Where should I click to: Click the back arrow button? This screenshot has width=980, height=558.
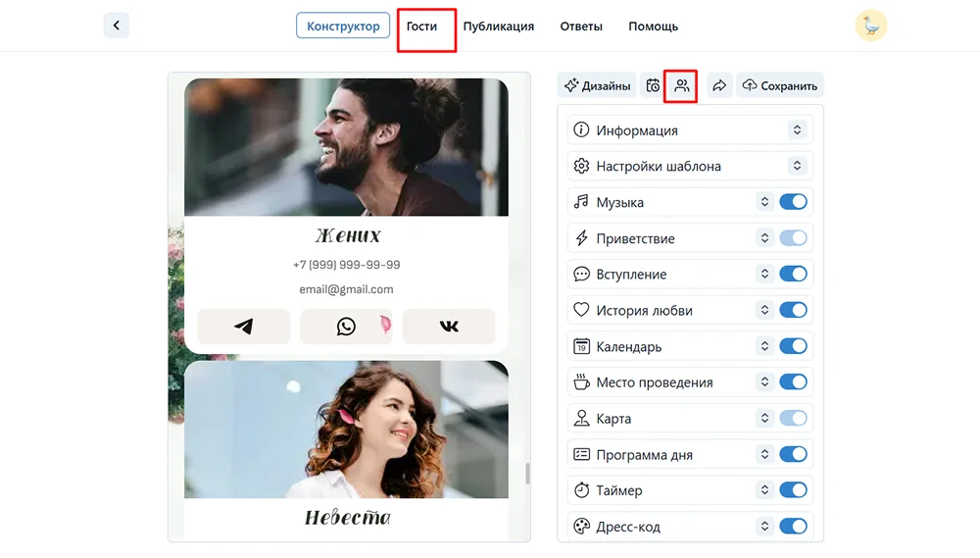point(117,25)
